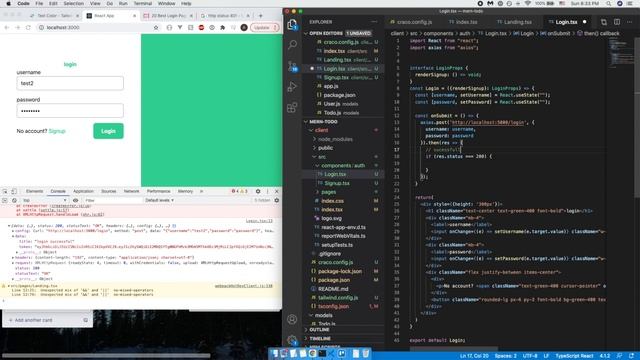Viewport: 640px width, 360px height.
Task: Open editor more actions ellipsis in VS Code
Action: (630, 22)
